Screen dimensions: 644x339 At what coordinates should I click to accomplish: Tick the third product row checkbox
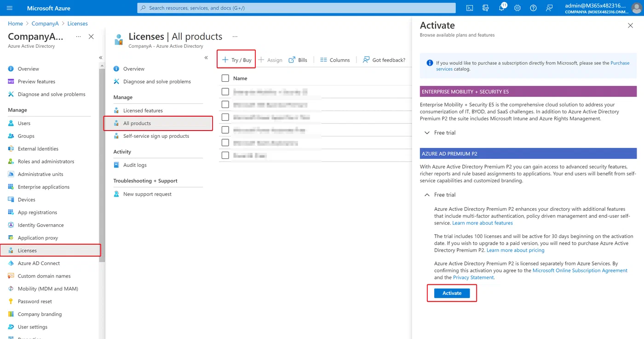coord(225,117)
